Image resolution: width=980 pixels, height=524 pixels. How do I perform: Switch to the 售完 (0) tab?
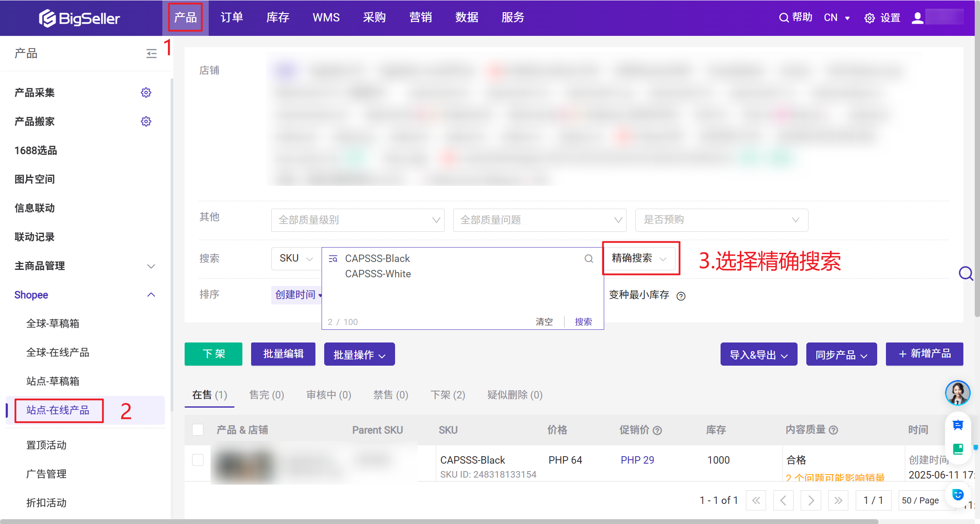coord(266,395)
